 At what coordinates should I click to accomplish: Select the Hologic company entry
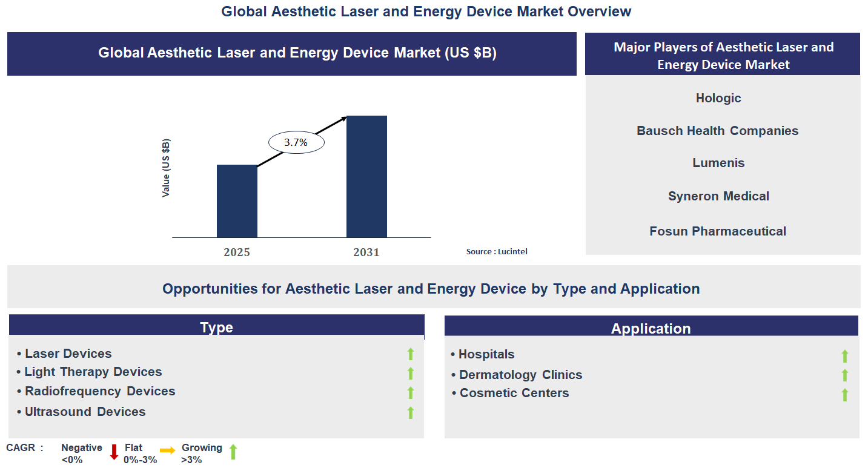pyautogui.click(x=718, y=97)
